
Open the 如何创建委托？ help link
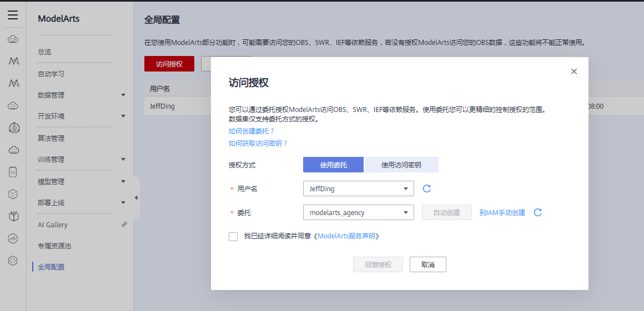pyautogui.click(x=251, y=131)
